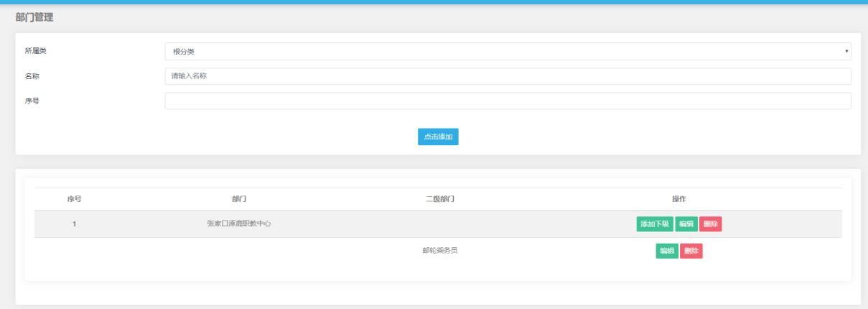
Task: Click row number 1 in the table
Action: click(x=74, y=224)
